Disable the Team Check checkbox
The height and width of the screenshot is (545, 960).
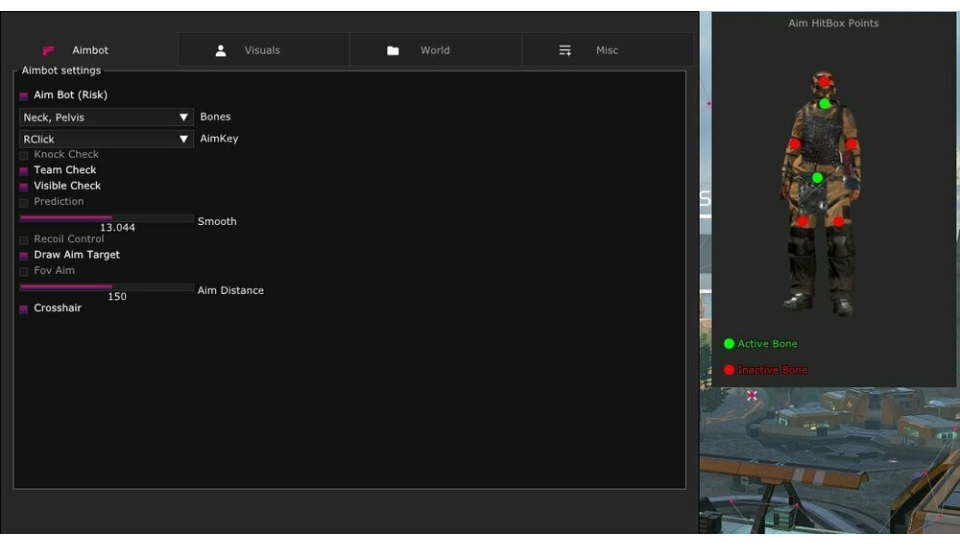pos(24,171)
